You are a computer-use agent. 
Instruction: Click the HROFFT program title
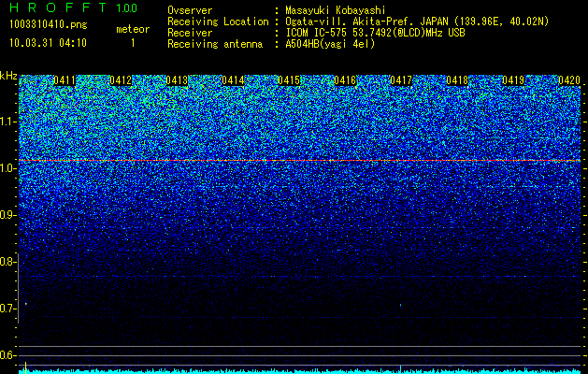click(58, 7)
